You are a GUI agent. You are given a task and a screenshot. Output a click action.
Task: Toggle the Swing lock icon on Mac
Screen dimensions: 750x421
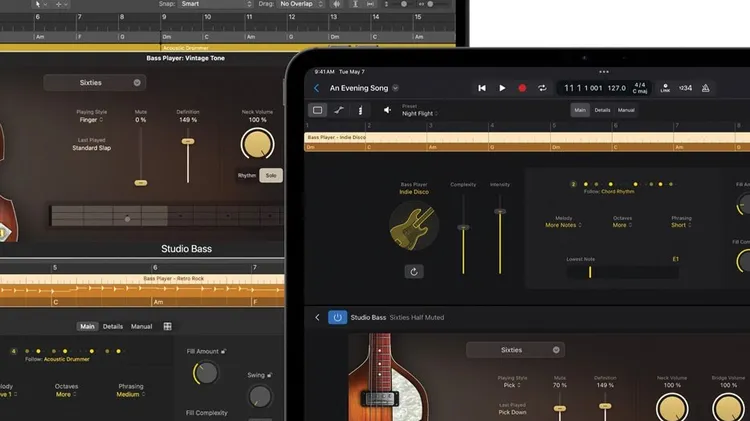[x=269, y=375]
